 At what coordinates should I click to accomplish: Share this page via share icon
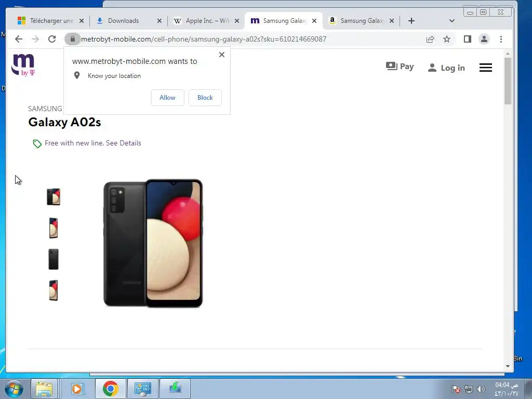click(430, 39)
